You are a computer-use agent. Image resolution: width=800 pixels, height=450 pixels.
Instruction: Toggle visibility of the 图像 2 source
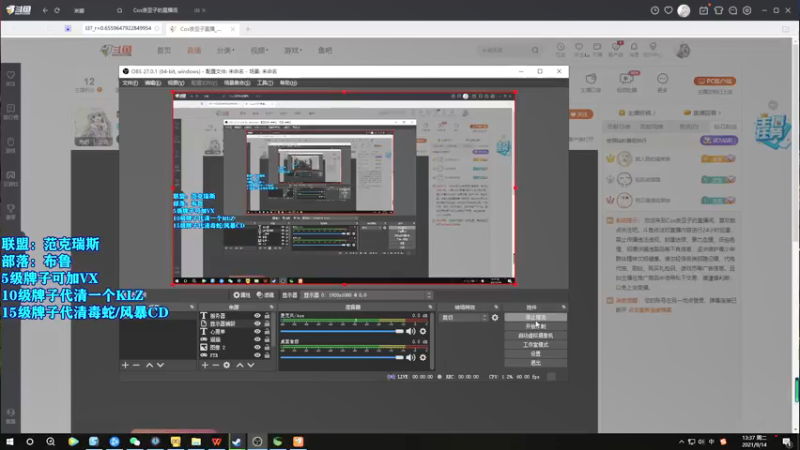tap(257, 347)
